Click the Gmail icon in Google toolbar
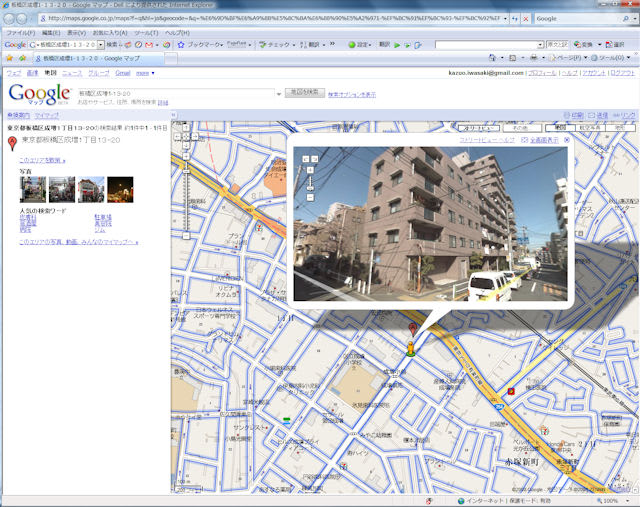640x507 pixels. click(149, 45)
